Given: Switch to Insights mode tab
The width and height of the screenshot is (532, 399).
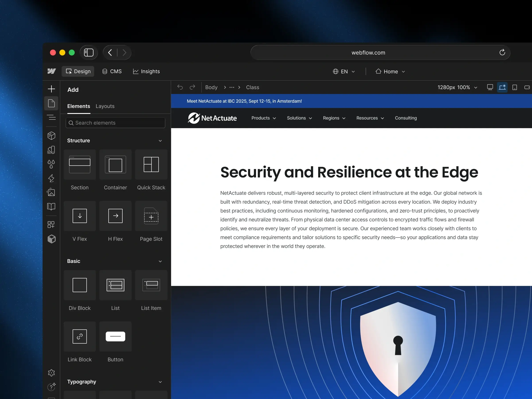Looking at the screenshot, I should click(146, 71).
